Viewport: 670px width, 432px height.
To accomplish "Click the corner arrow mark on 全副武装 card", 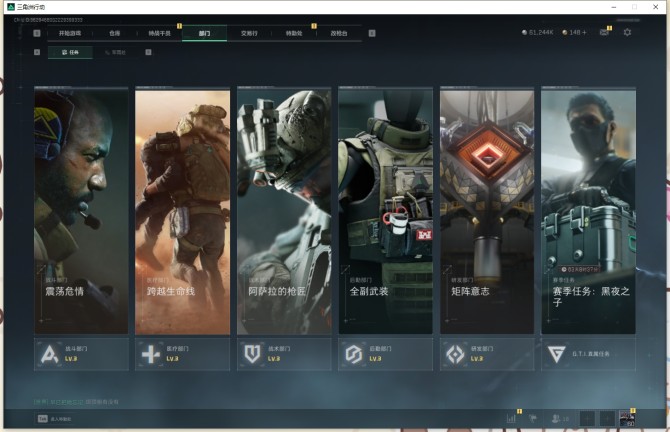I will coord(345,270).
